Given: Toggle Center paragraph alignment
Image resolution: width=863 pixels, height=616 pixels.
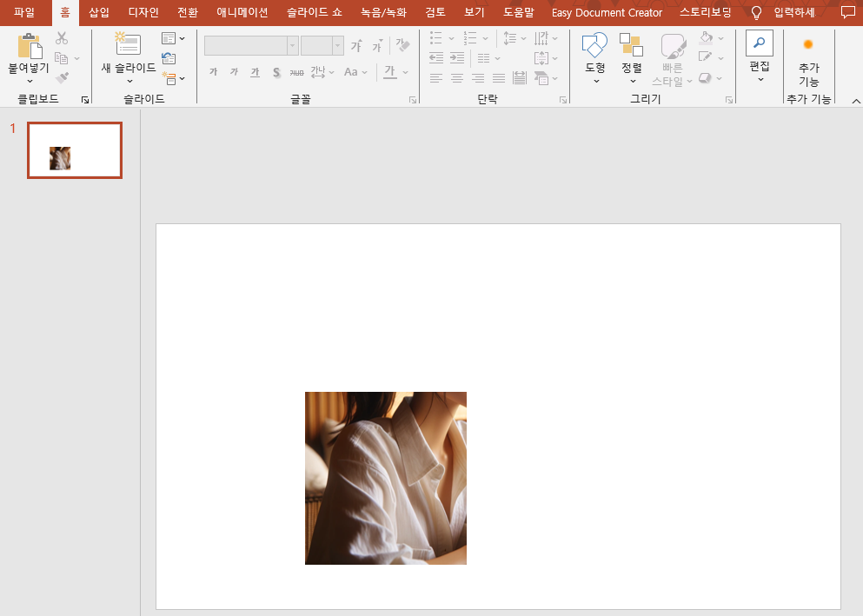Looking at the screenshot, I should (x=457, y=79).
